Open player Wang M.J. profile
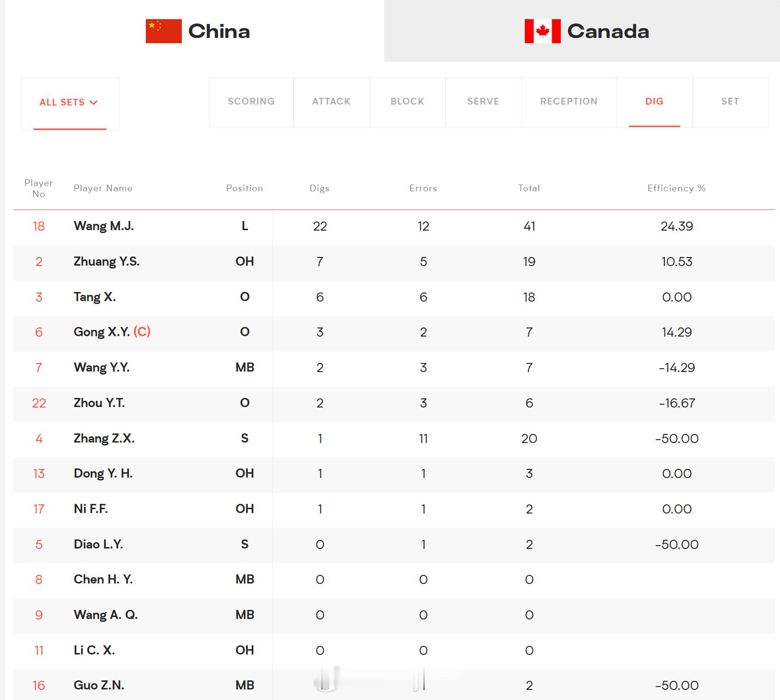Image resolution: width=780 pixels, height=700 pixels. [x=104, y=226]
